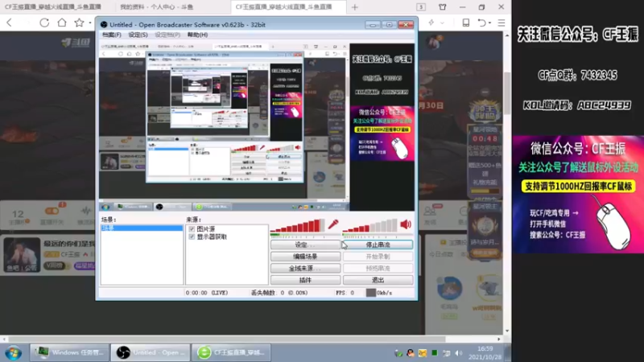Open the browser hamburger menu
644x362 pixels.
coord(502,23)
